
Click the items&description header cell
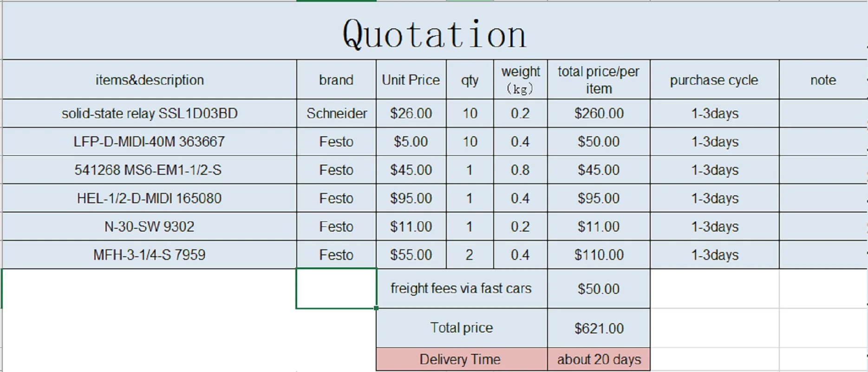[x=150, y=80]
